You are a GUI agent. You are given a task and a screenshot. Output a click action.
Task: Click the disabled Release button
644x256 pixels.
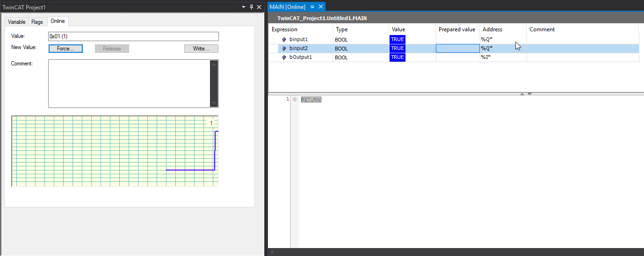(112, 49)
